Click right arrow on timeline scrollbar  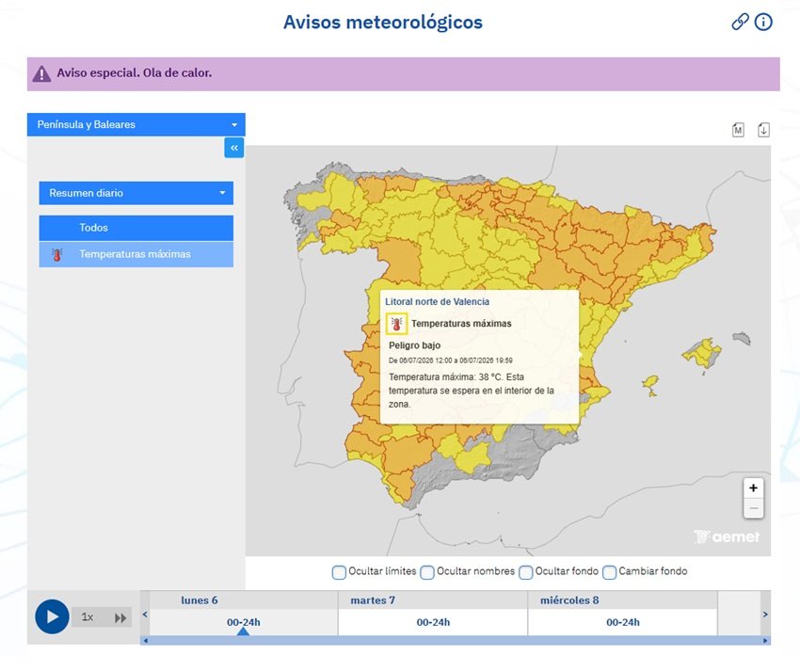[x=765, y=640]
